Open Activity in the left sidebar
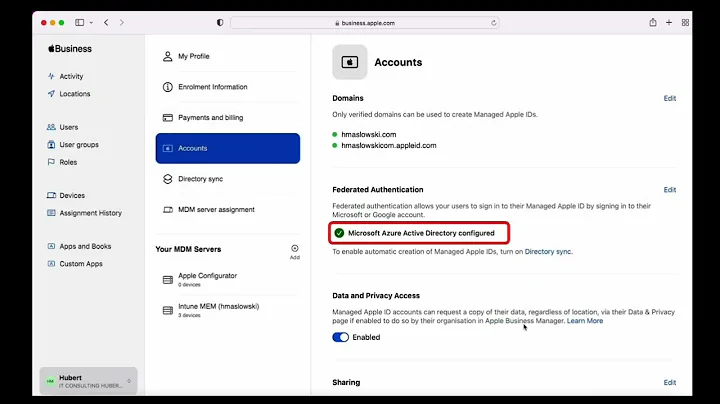 pos(71,76)
